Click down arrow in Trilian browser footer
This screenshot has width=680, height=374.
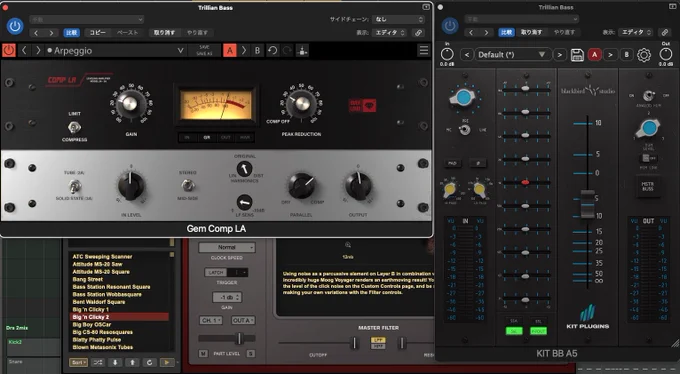coord(115,362)
